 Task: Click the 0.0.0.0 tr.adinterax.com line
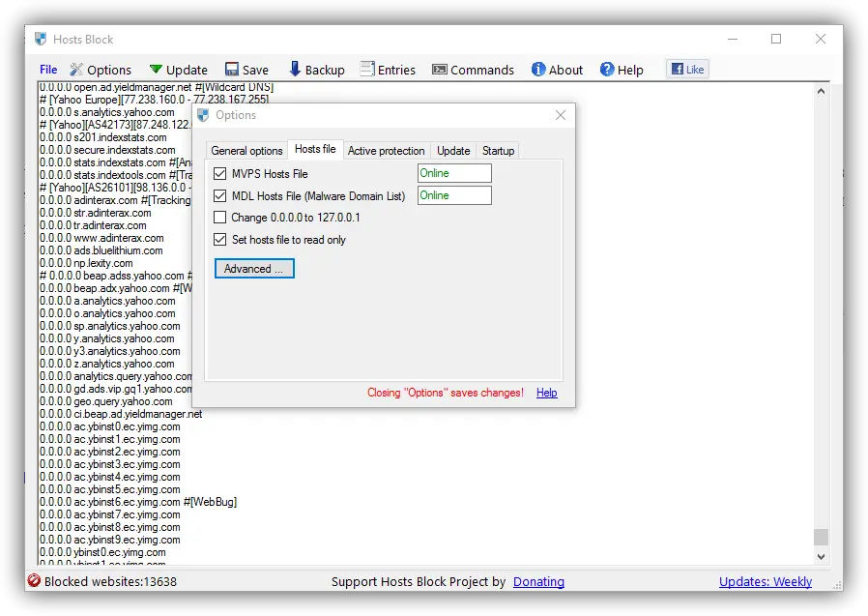(93, 225)
